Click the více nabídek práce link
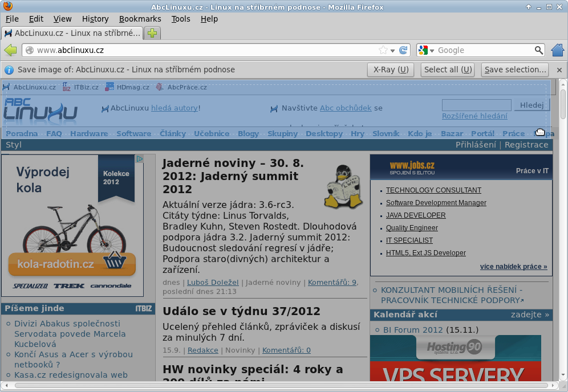 pos(514,267)
